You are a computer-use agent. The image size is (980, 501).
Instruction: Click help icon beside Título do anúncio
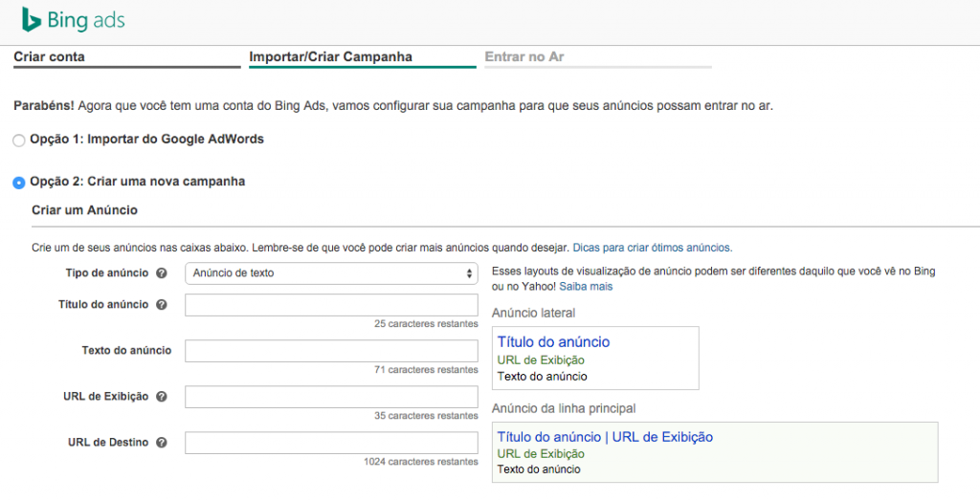point(162,305)
